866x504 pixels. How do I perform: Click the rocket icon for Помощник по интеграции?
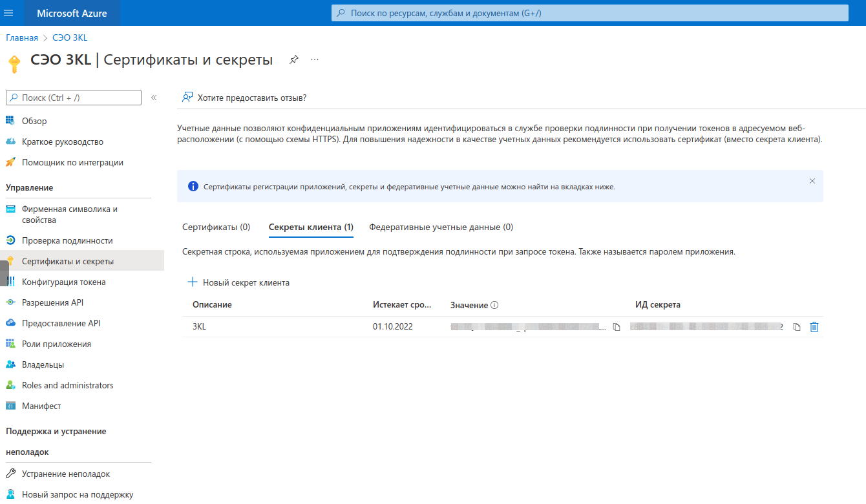[10, 162]
